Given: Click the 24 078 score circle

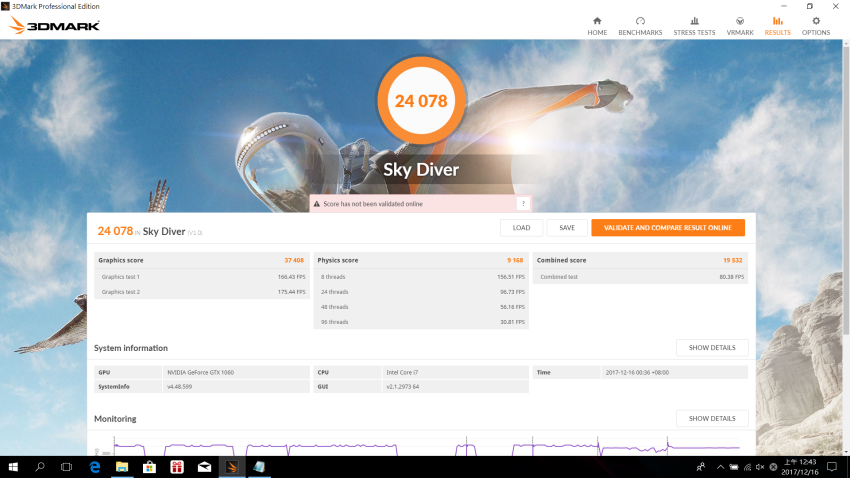Looking at the screenshot, I should click(x=421, y=101).
